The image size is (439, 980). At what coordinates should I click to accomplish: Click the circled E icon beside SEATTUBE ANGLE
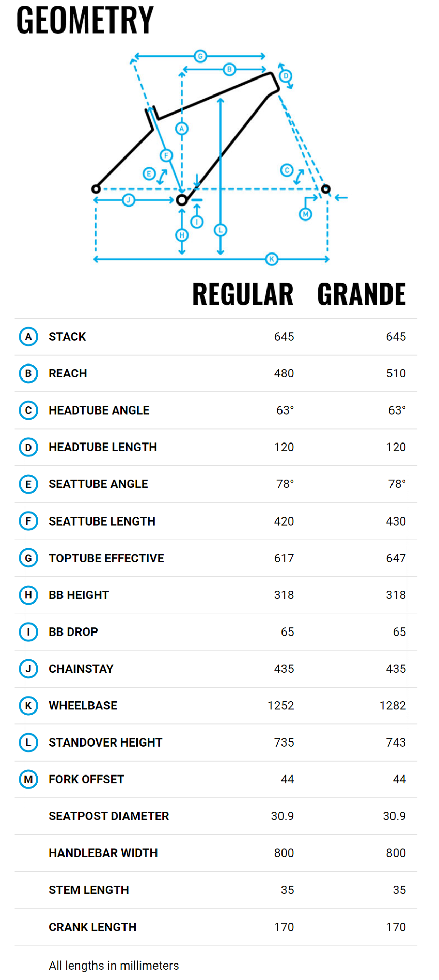pyautogui.click(x=28, y=484)
